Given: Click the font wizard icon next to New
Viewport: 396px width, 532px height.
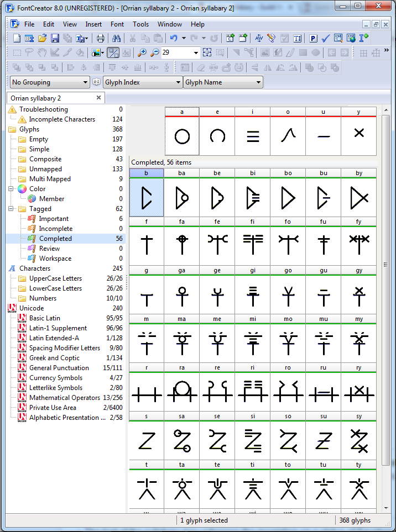Looking at the screenshot, I should (x=29, y=38).
